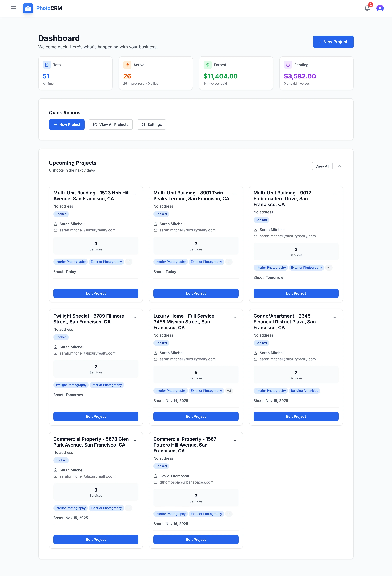The height and width of the screenshot is (576, 392).
Task: Select the Interior Photography tag on Luxury Home card
Action: pyautogui.click(x=171, y=391)
